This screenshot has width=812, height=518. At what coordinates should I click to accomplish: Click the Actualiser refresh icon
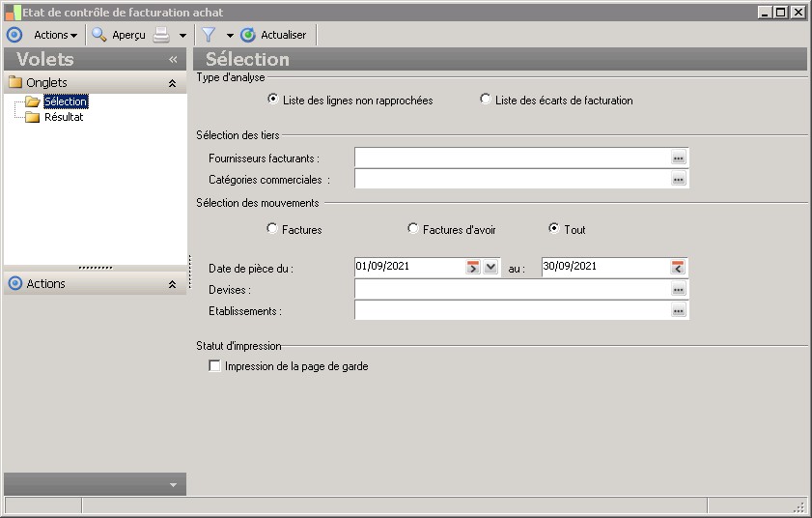[248, 35]
